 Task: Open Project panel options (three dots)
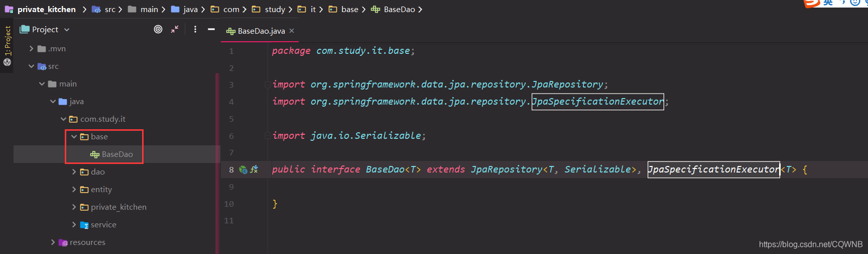[195, 29]
